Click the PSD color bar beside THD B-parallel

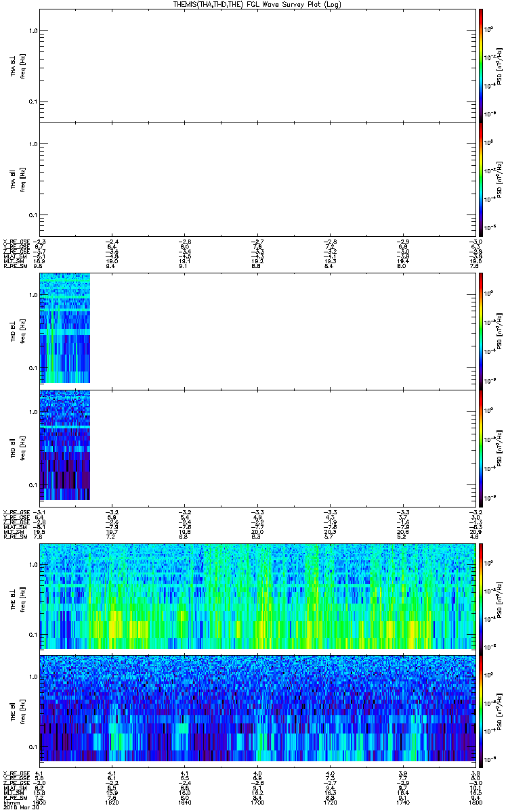click(481, 448)
